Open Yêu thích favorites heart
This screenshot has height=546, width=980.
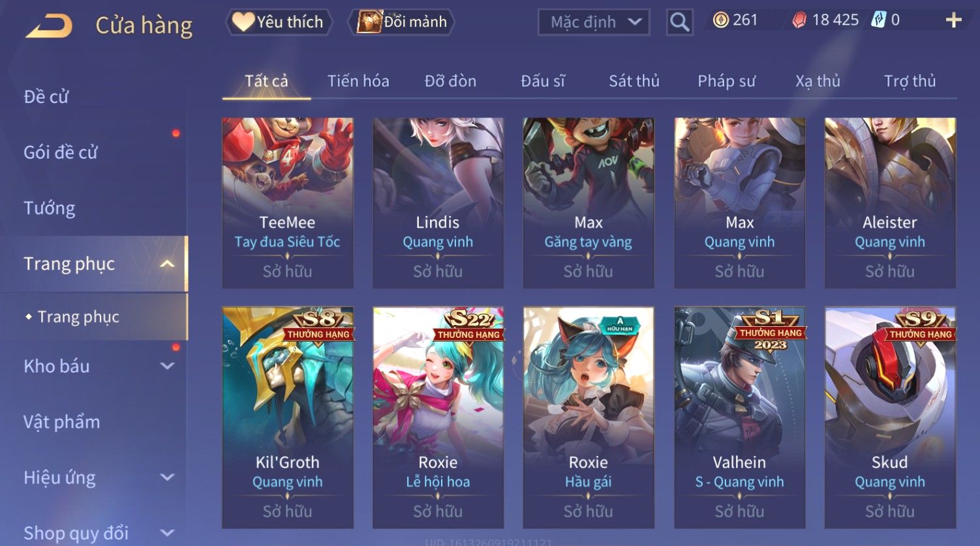(x=279, y=22)
